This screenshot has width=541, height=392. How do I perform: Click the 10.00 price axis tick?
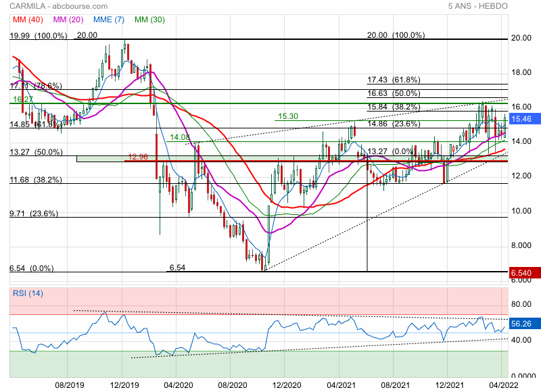[x=521, y=211]
